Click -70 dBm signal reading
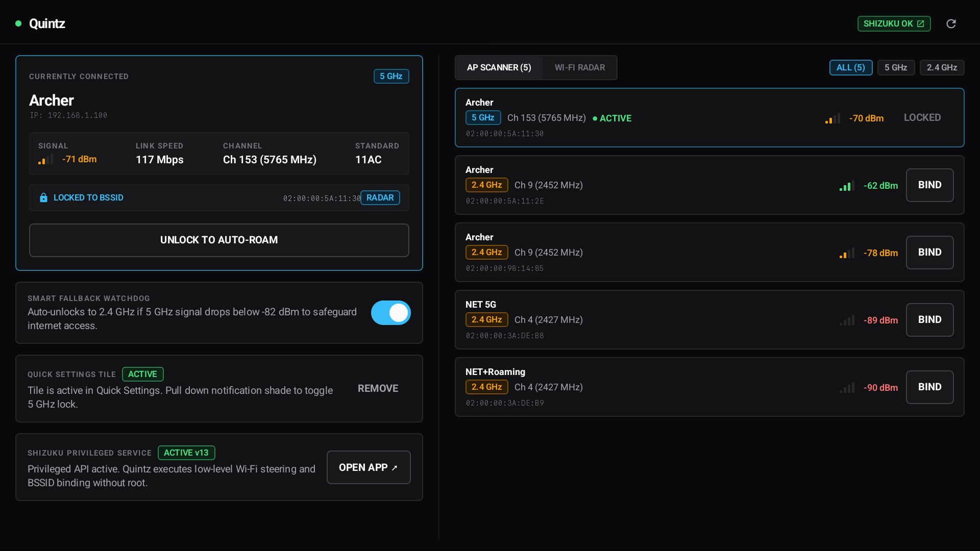Viewport: 980px width, 551px height. (866, 118)
